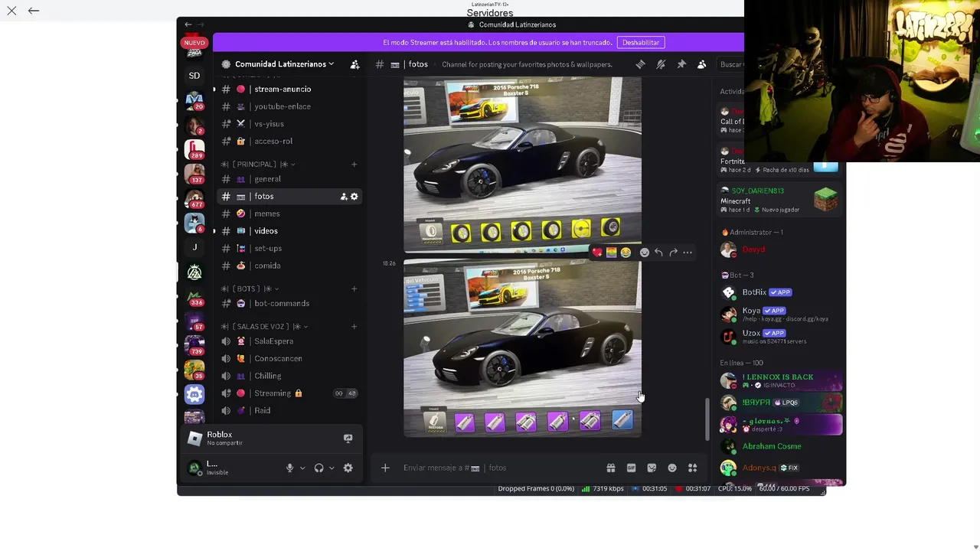Click the share screen icon for Roblox
The image size is (980, 551).
tap(348, 439)
